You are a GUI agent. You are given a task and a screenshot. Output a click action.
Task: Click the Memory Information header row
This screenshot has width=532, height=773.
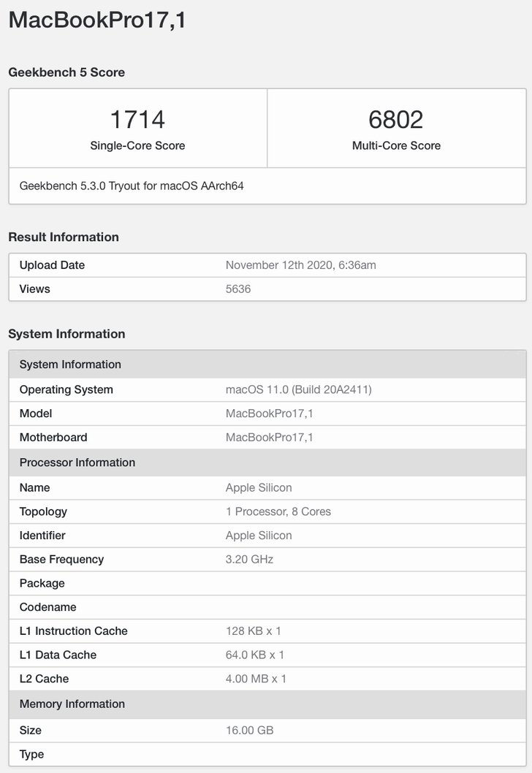click(x=267, y=704)
